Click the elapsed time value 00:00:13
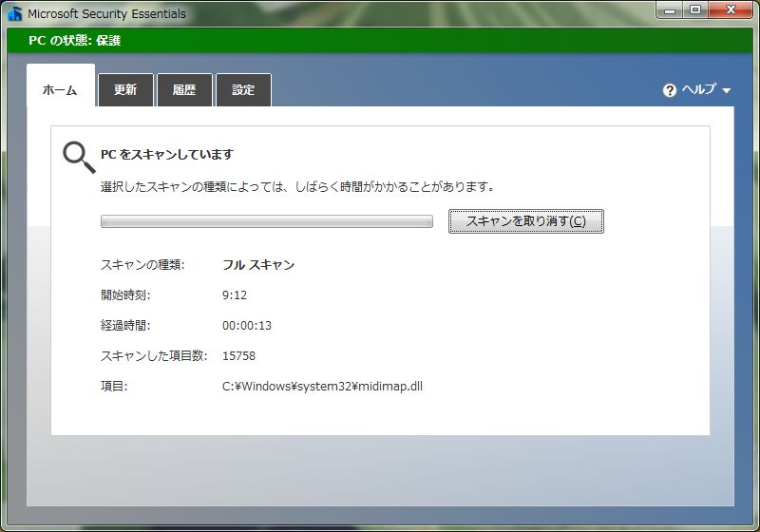The image size is (760, 532). [247, 326]
